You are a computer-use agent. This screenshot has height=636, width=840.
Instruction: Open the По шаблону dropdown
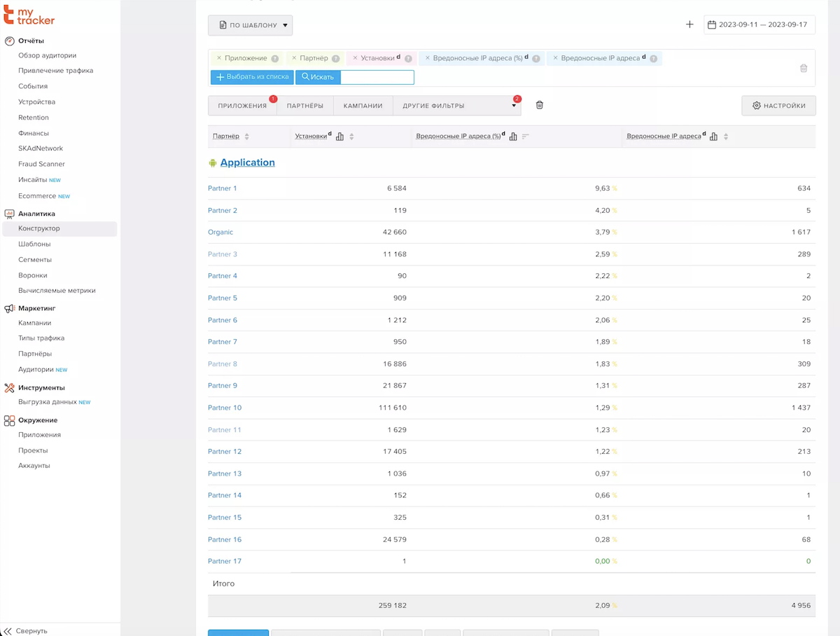(x=250, y=25)
